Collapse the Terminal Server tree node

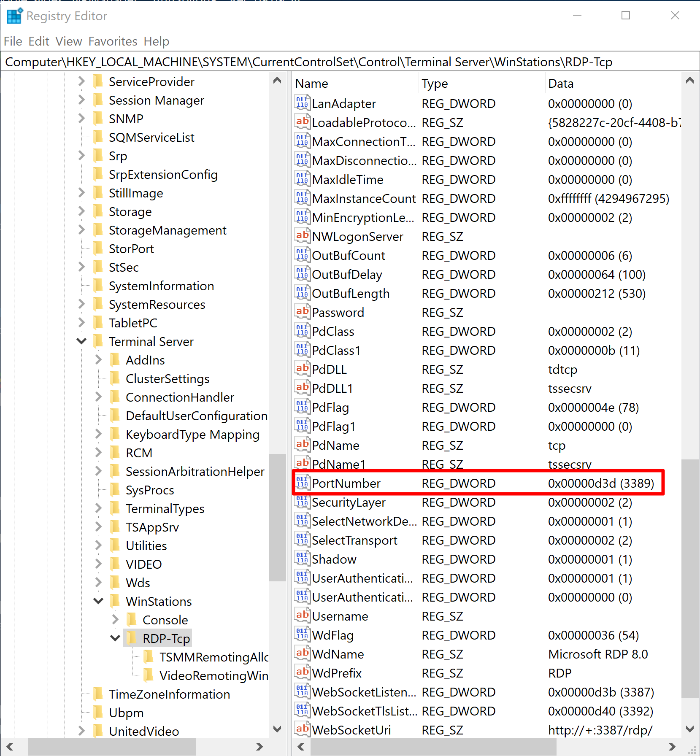81,341
